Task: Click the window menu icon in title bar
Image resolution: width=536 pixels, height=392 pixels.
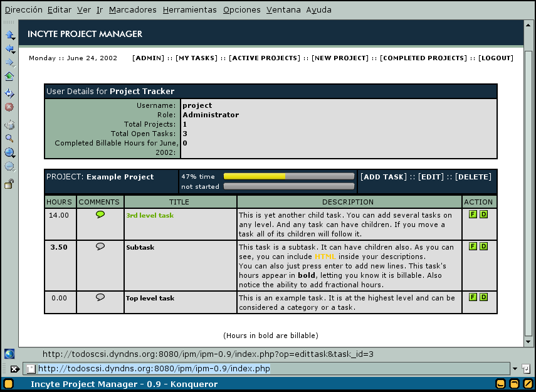Action: point(9,384)
